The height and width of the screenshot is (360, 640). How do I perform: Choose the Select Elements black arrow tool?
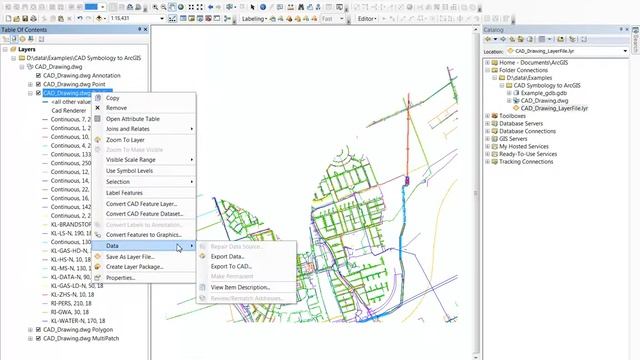click(x=253, y=7)
